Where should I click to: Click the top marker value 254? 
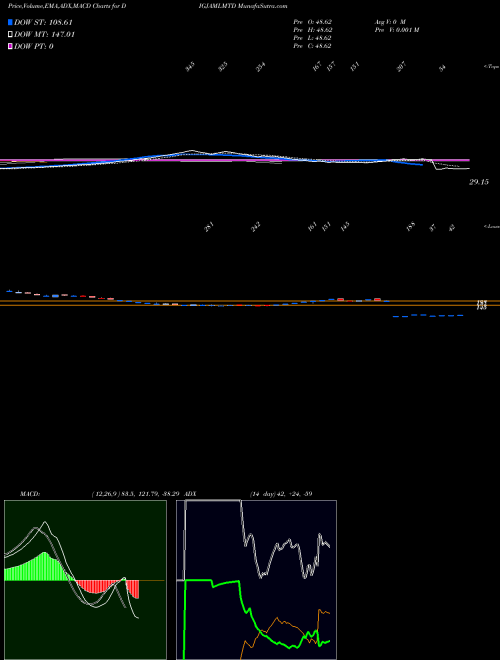point(261,67)
